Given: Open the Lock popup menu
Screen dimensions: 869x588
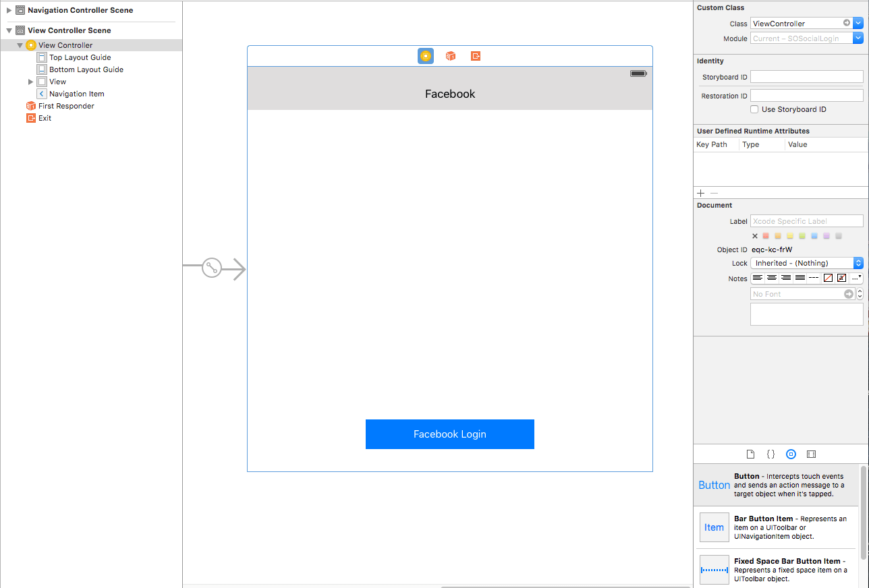Looking at the screenshot, I should (x=807, y=263).
